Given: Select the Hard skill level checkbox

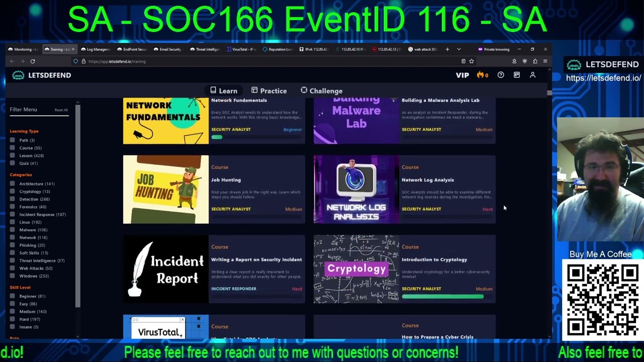Looking at the screenshot, I should tap(12, 319).
